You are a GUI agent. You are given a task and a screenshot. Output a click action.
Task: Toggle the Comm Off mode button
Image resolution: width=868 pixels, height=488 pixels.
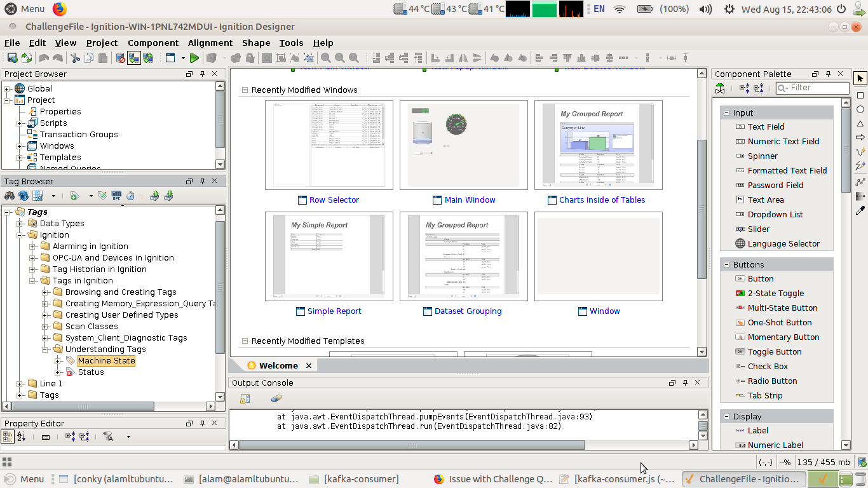pyautogui.click(x=120, y=58)
